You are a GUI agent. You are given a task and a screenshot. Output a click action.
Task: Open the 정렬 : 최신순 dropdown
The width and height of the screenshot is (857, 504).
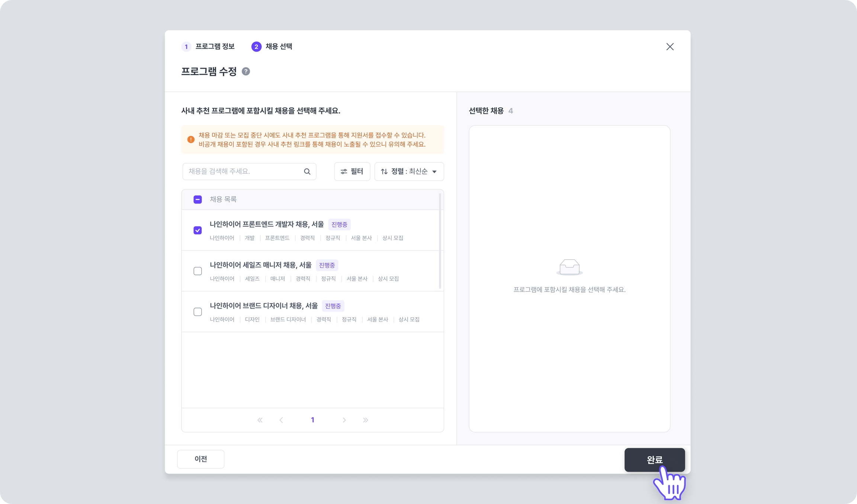pos(409,171)
